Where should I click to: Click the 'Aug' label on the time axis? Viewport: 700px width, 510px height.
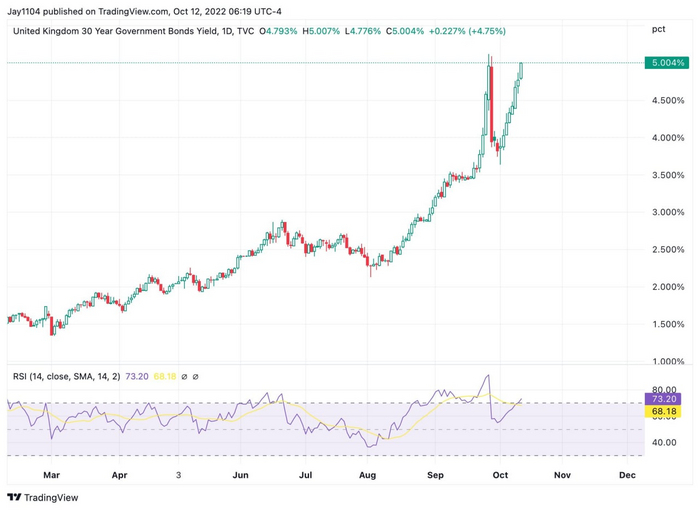[x=367, y=475]
